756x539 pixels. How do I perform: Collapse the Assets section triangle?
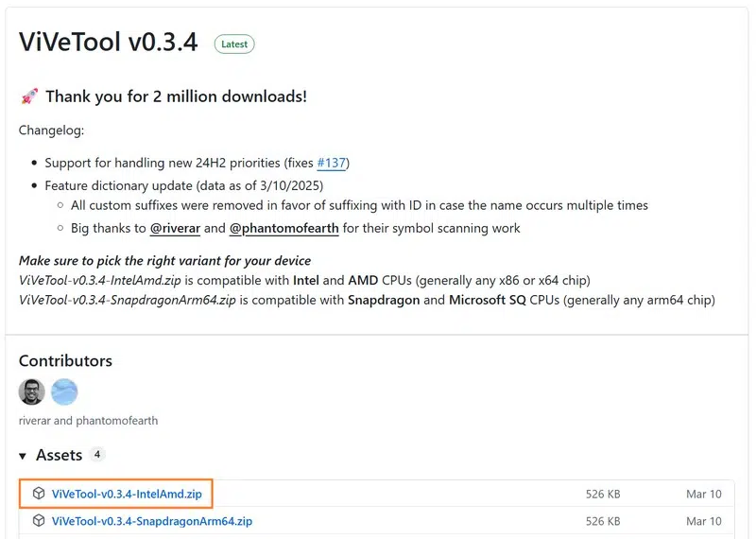(x=24, y=456)
